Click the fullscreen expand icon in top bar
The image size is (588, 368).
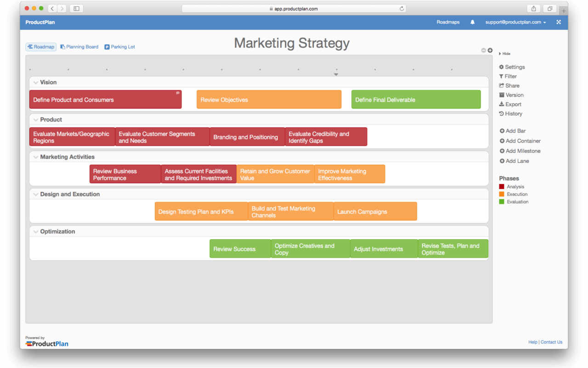pos(559,22)
